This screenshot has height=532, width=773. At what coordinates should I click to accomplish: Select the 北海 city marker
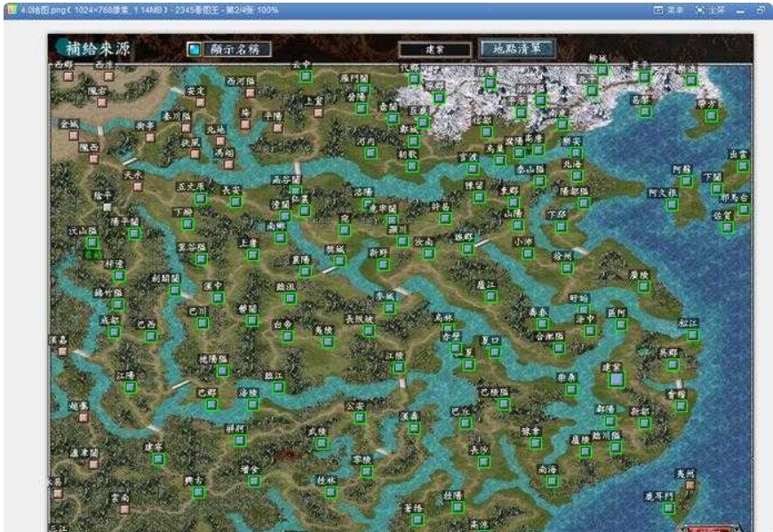pyautogui.click(x=578, y=175)
